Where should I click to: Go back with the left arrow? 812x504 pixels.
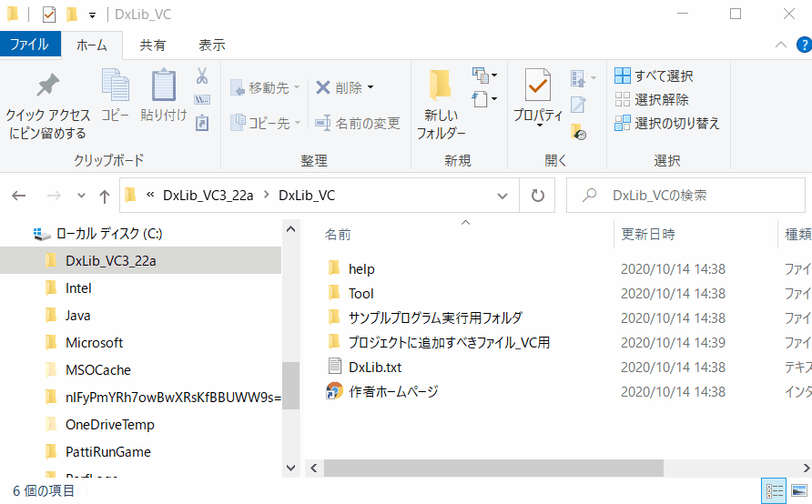tap(19, 196)
